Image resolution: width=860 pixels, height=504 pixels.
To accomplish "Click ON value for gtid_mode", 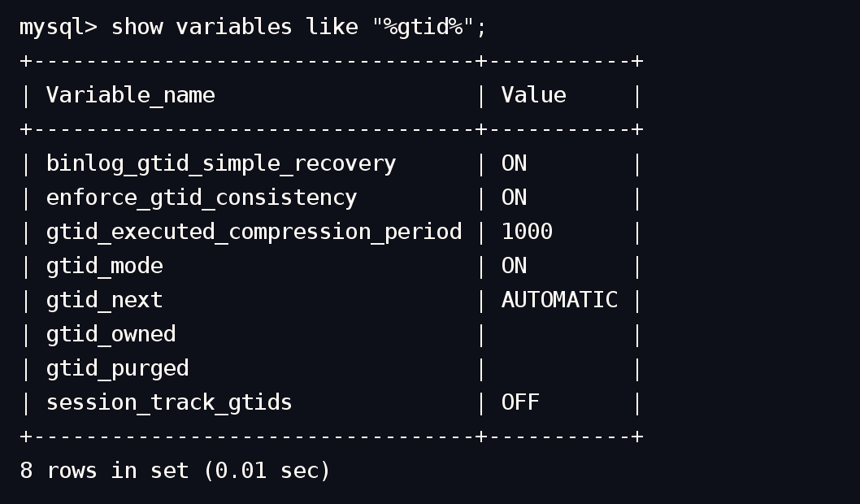I will pos(514,266).
